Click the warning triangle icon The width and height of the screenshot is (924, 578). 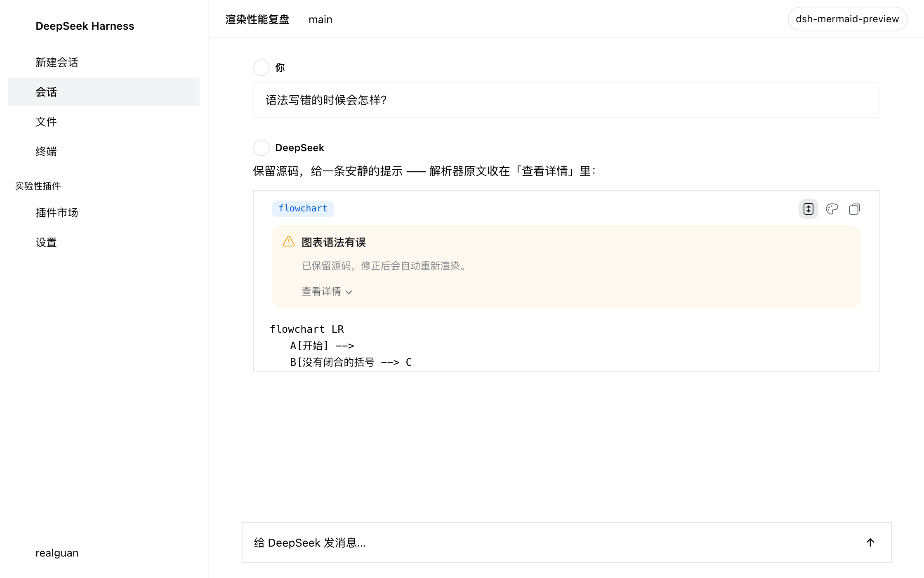click(x=289, y=242)
